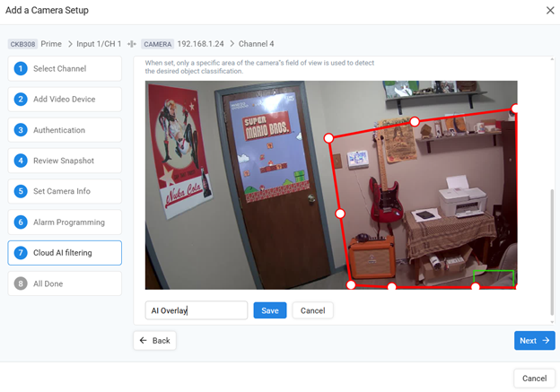This screenshot has height=392, width=560.
Task: Open the Add Video Device step
Action: (x=65, y=100)
